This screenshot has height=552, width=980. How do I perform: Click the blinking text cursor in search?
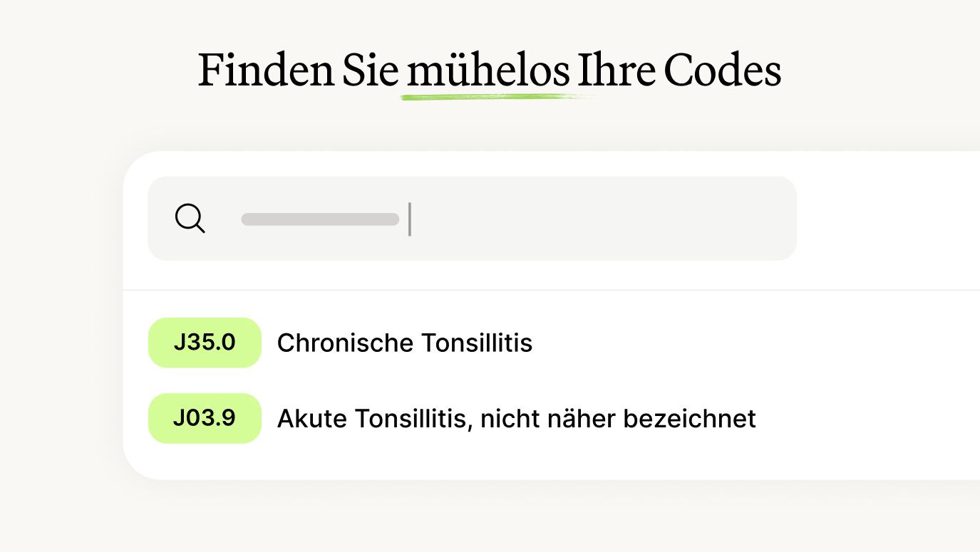click(x=409, y=219)
